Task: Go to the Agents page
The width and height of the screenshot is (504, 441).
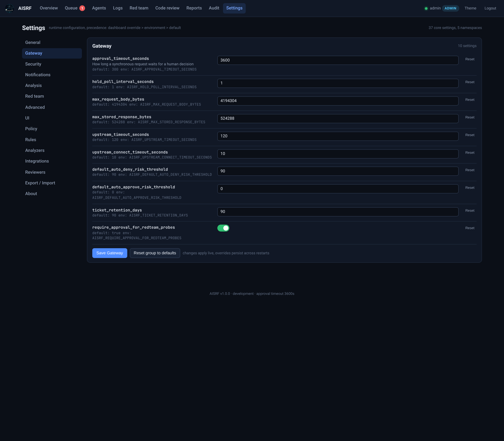Action: point(99,8)
